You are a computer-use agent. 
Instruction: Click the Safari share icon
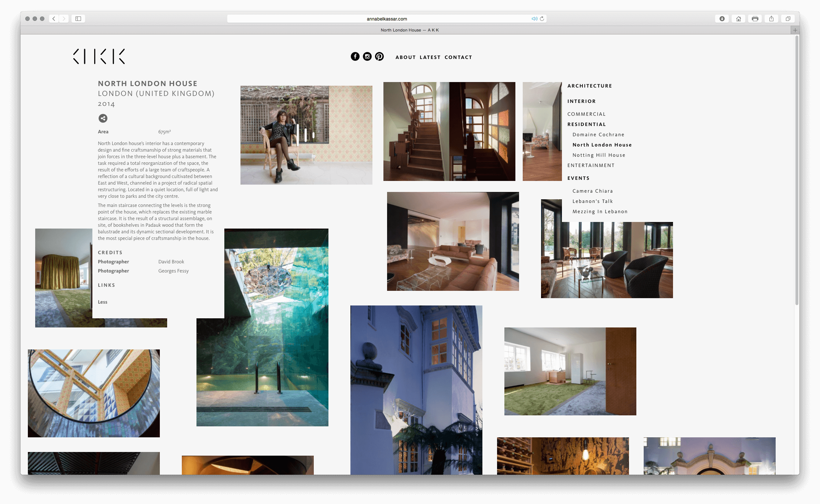(772, 19)
